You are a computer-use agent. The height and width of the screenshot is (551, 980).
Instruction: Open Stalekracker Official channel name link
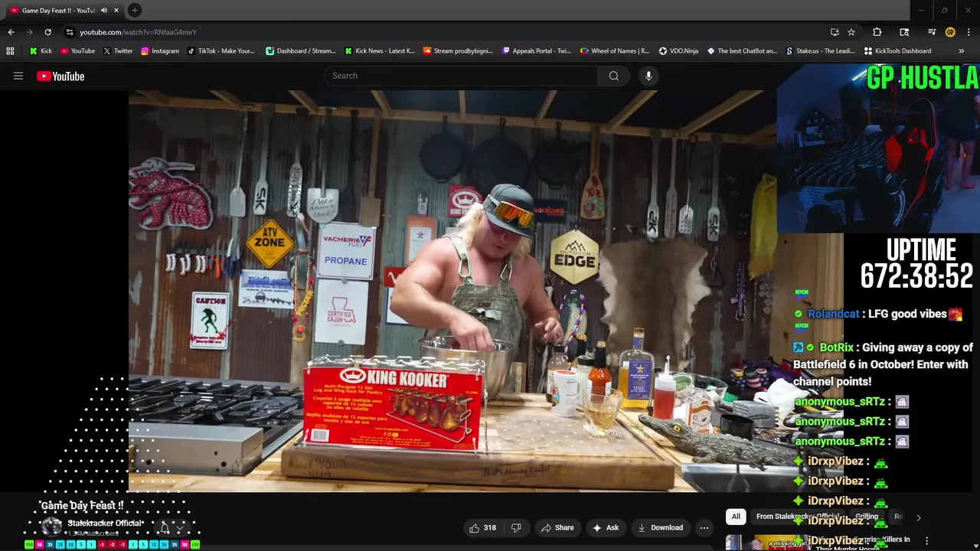coord(105,523)
